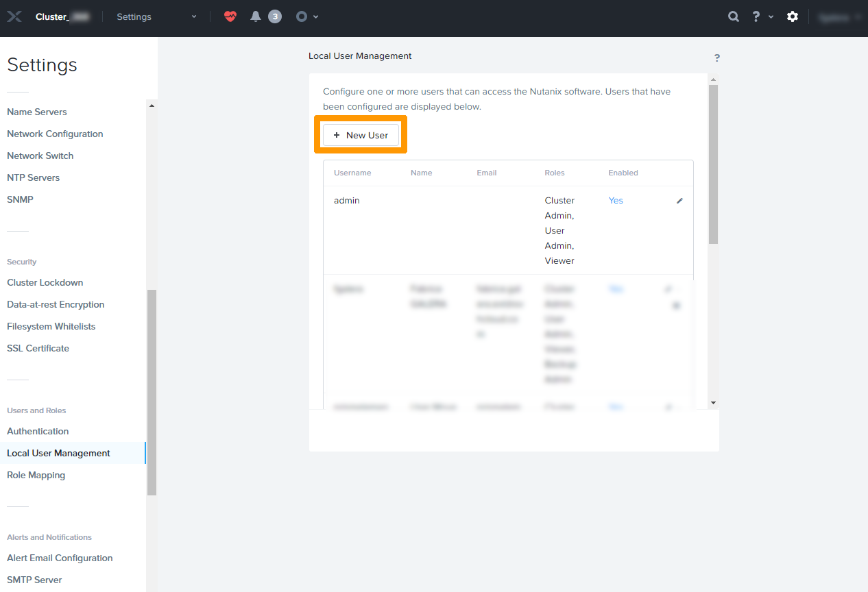
Task: Open the SSL Certificate settings link
Action: pyautogui.click(x=38, y=348)
